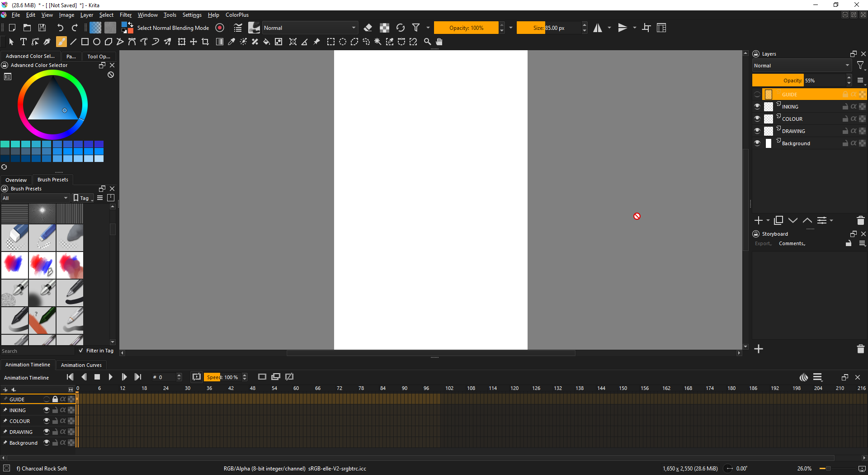
Task: Play the animation in the timeline
Action: [x=110, y=377]
